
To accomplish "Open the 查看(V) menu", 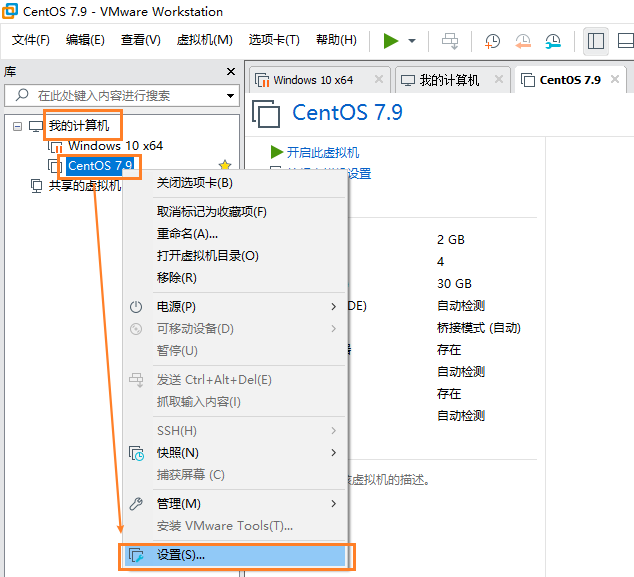I will coord(141,40).
